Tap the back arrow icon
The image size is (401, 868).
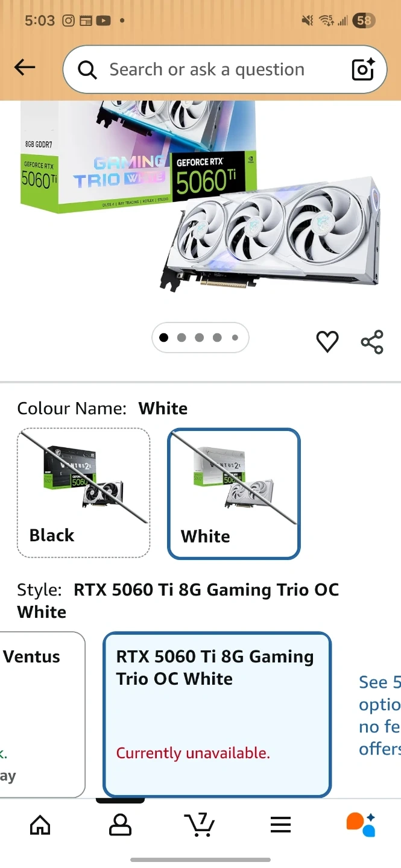click(25, 68)
